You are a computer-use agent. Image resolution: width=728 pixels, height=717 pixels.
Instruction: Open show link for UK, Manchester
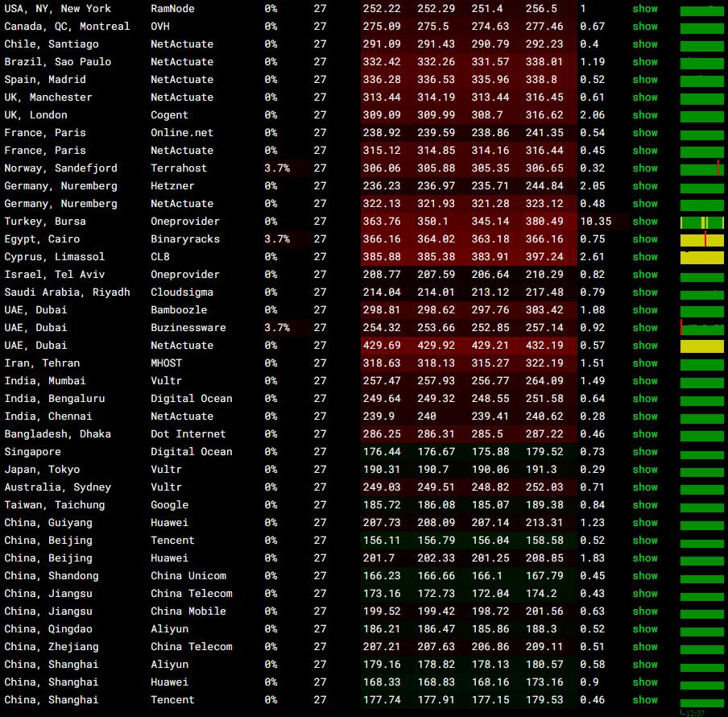click(645, 97)
